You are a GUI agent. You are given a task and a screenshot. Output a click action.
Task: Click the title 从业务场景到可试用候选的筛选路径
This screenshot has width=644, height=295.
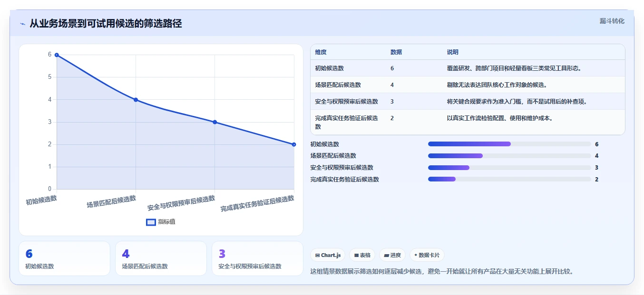click(106, 23)
